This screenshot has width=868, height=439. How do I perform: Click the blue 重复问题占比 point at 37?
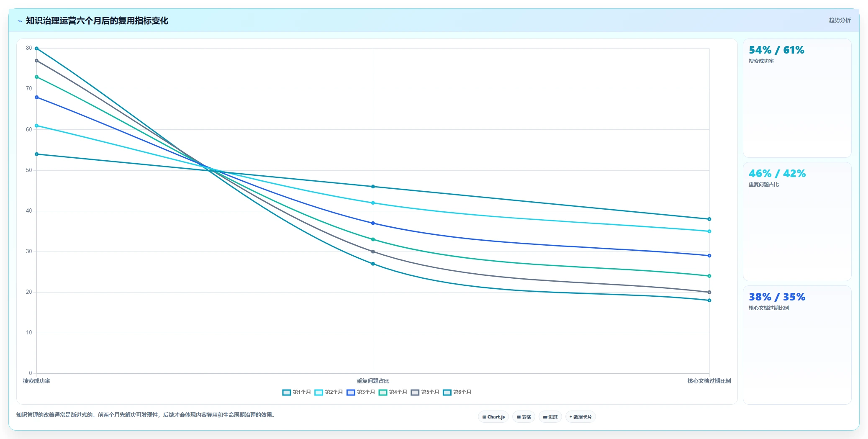373,223
